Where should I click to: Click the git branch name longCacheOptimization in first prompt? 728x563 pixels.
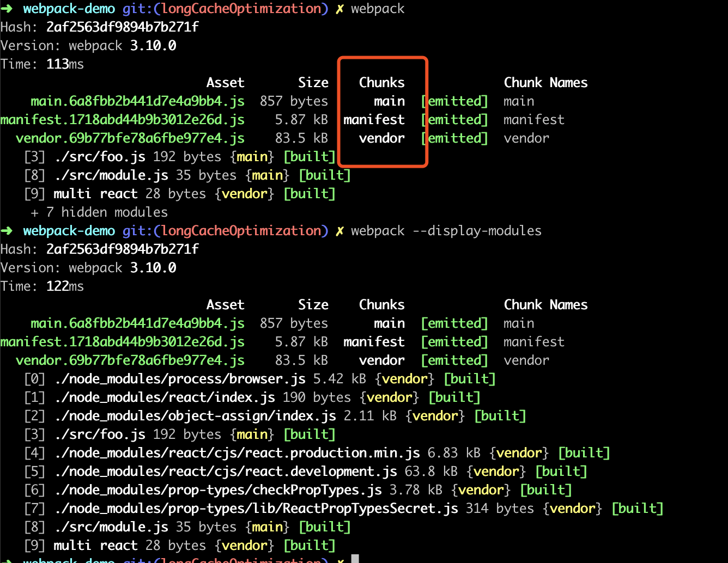coord(241,9)
